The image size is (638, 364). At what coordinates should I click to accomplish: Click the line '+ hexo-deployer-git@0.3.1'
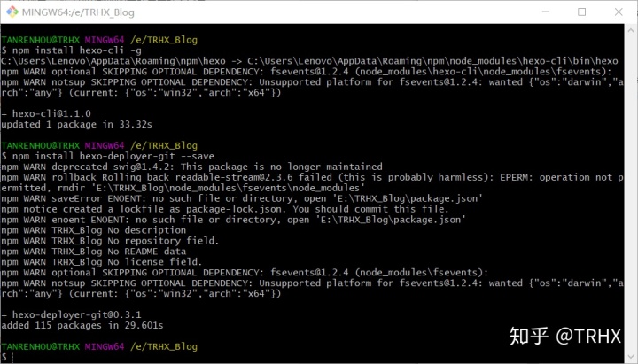(x=71, y=314)
